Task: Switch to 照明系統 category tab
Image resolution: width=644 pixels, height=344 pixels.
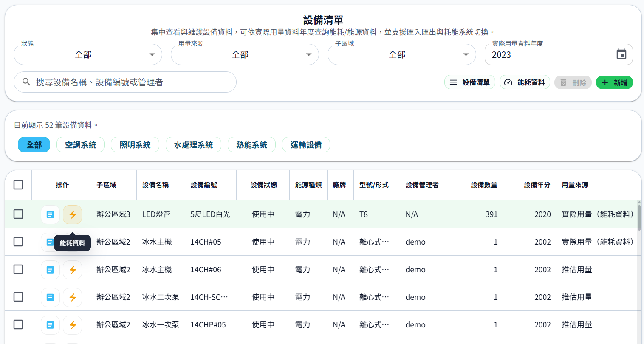Action: 135,145
